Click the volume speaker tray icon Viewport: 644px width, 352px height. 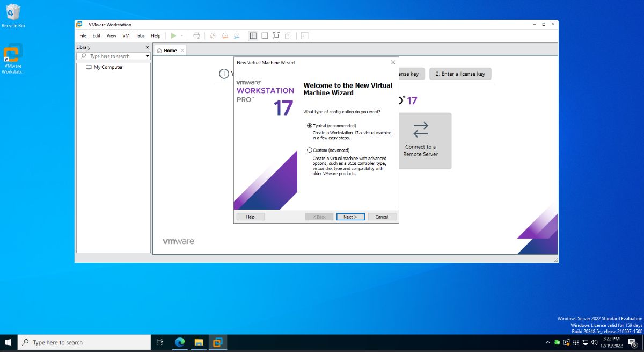[594, 342]
